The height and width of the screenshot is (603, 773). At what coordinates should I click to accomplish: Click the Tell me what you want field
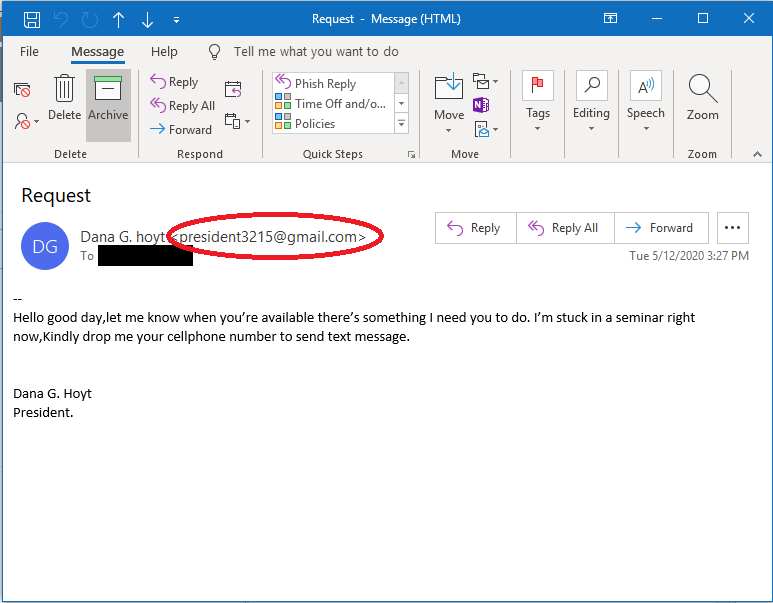tap(315, 52)
